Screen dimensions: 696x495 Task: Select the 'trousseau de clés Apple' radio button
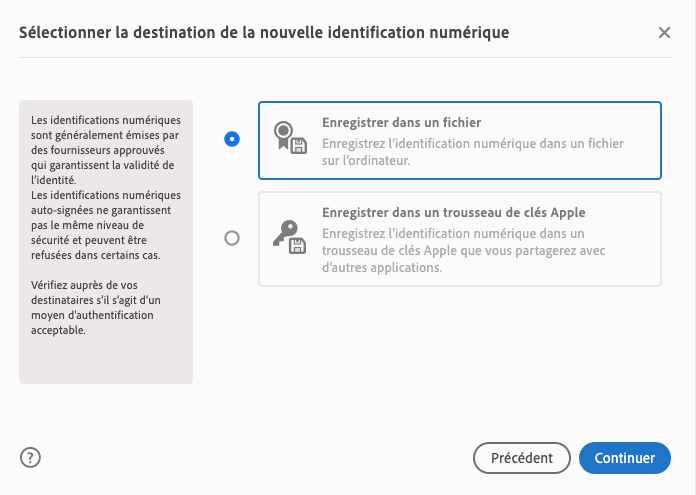pos(232,238)
